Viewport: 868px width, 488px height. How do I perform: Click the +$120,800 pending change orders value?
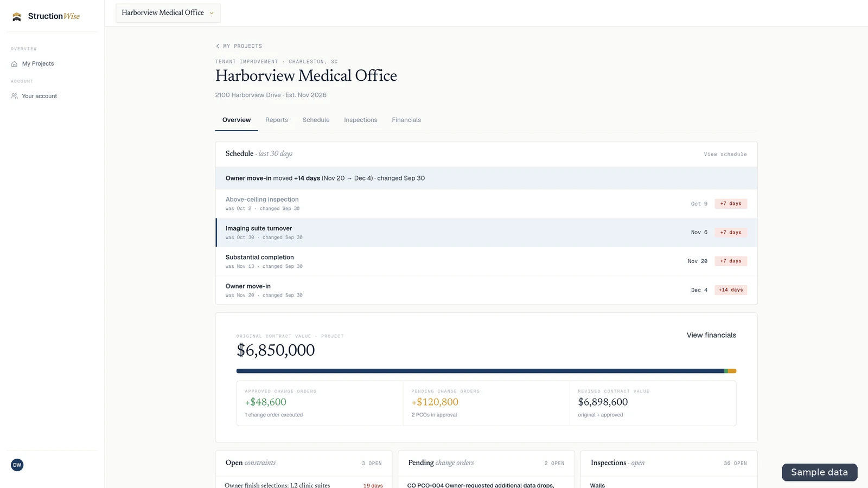(435, 402)
